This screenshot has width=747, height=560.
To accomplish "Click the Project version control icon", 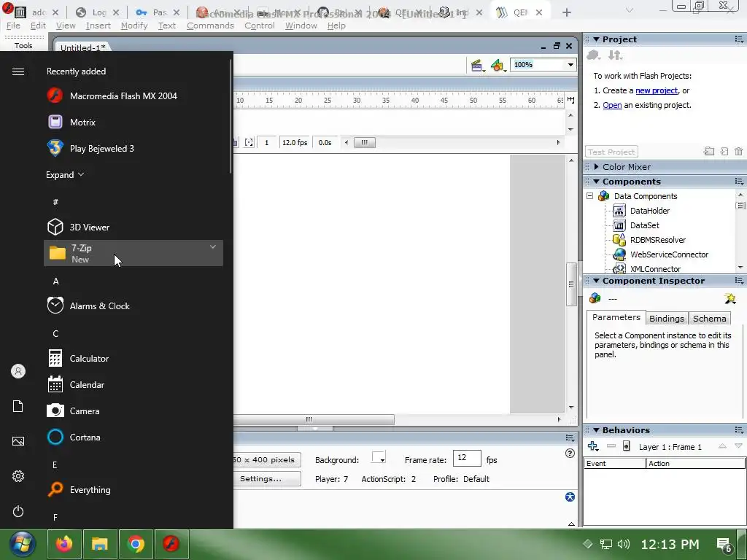I will coord(593,55).
